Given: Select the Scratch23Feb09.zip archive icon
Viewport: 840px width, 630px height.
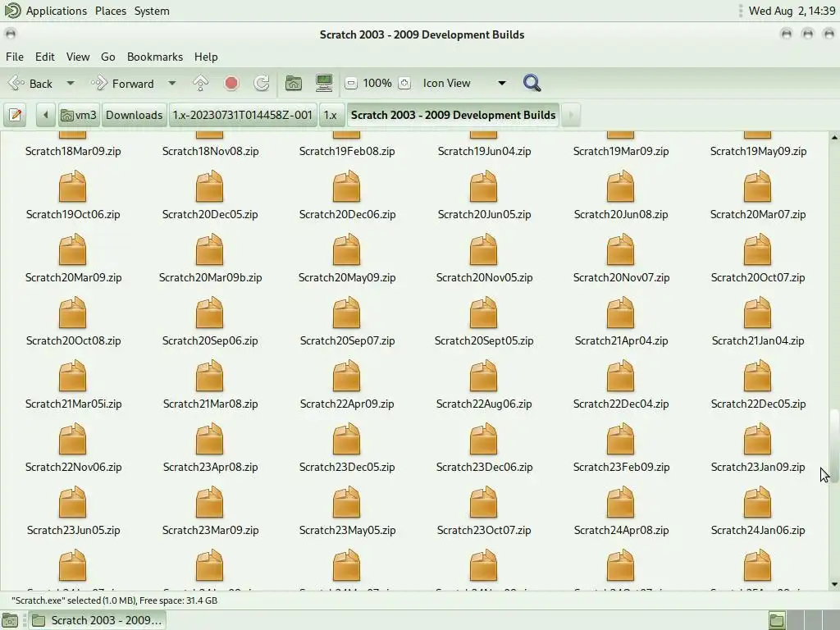Looking at the screenshot, I should pos(621,440).
